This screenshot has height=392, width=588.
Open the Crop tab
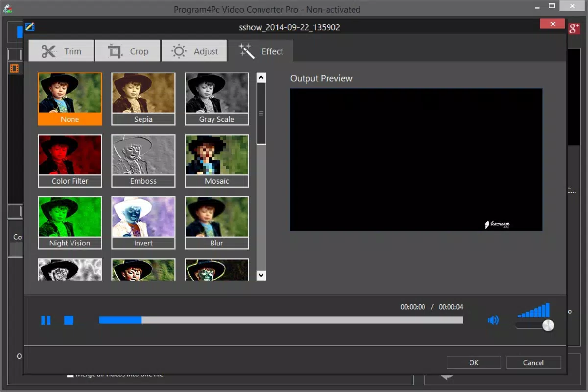[128, 51]
